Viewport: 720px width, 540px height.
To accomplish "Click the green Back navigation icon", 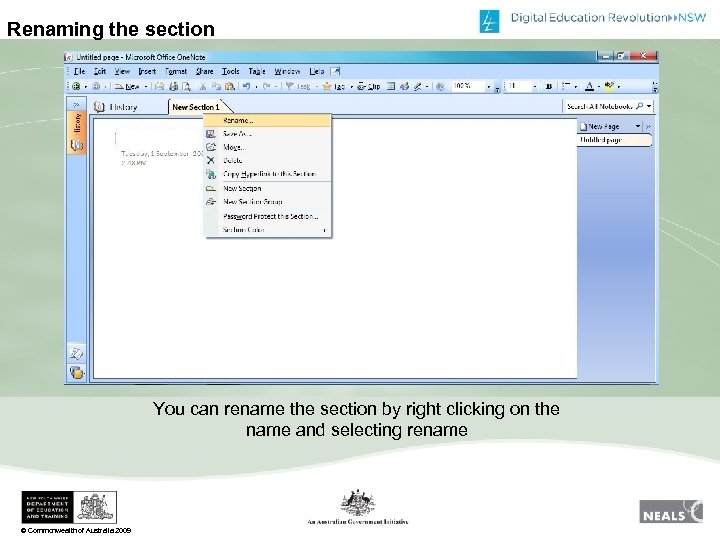I will (x=76, y=86).
